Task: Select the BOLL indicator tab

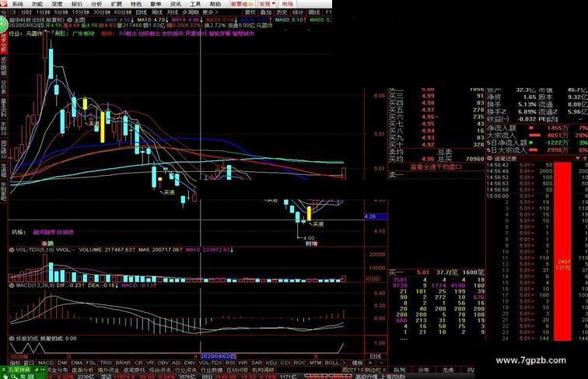Action: (x=331, y=363)
